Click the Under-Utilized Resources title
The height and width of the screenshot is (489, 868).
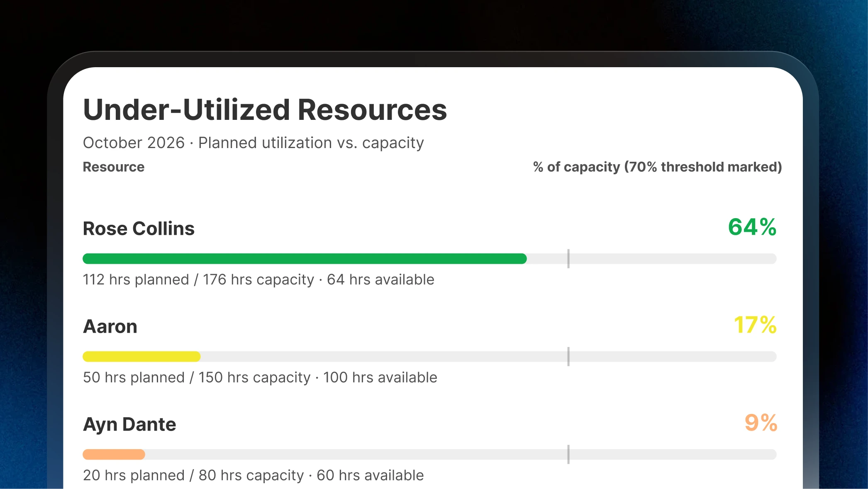pyautogui.click(x=265, y=110)
